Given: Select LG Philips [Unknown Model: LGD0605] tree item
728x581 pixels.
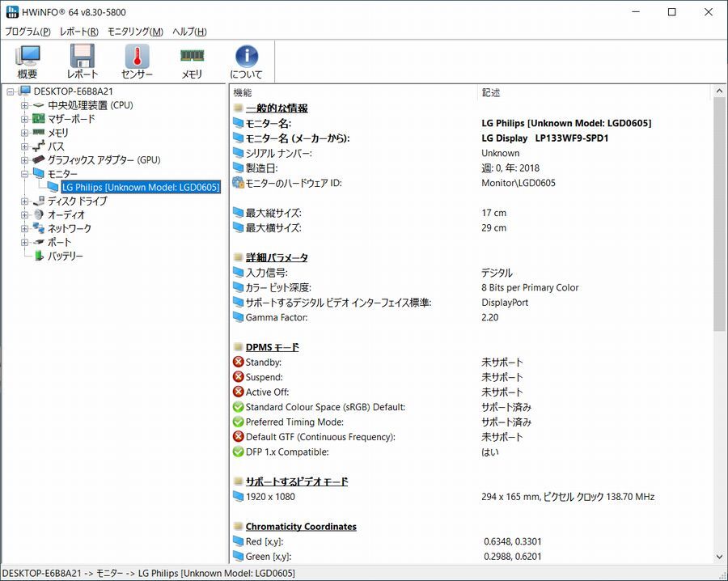Looking at the screenshot, I should (141, 187).
